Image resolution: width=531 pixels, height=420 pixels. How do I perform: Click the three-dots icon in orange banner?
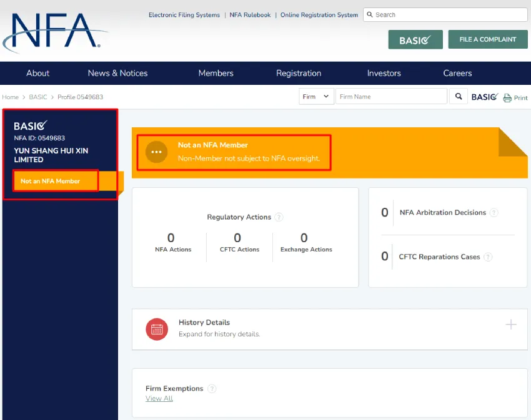coord(156,152)
